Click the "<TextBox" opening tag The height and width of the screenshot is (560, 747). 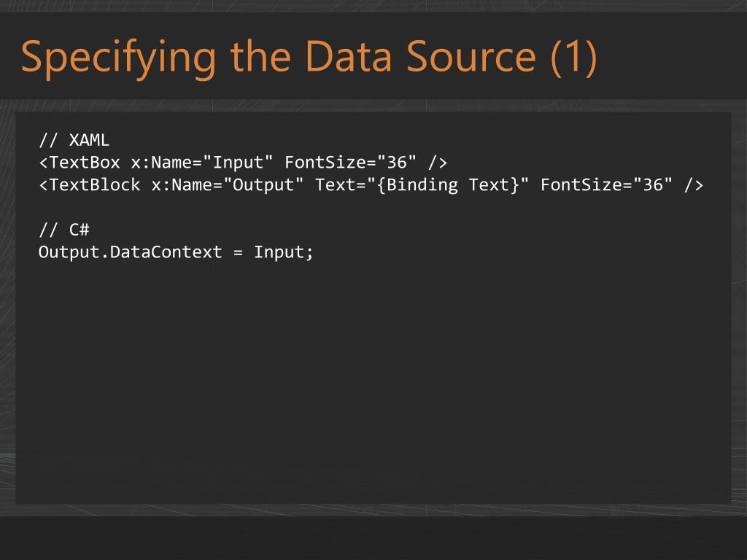[80, 162]
